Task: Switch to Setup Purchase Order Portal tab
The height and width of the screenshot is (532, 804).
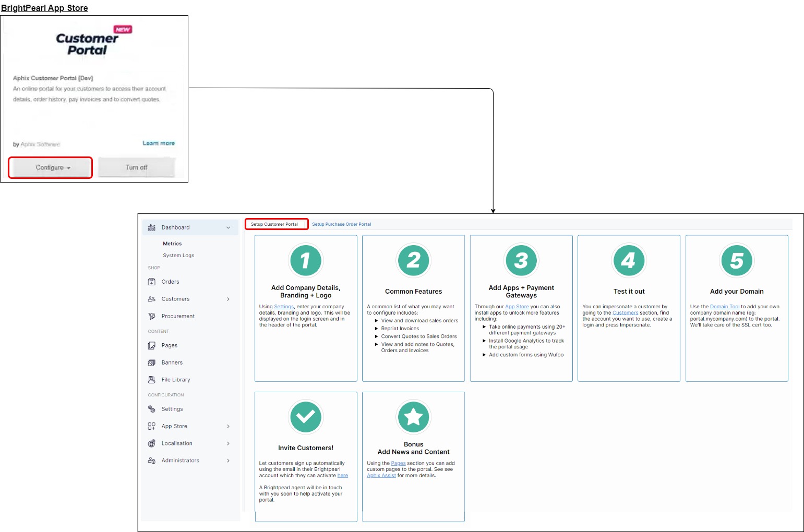Action: coord(341,224)
